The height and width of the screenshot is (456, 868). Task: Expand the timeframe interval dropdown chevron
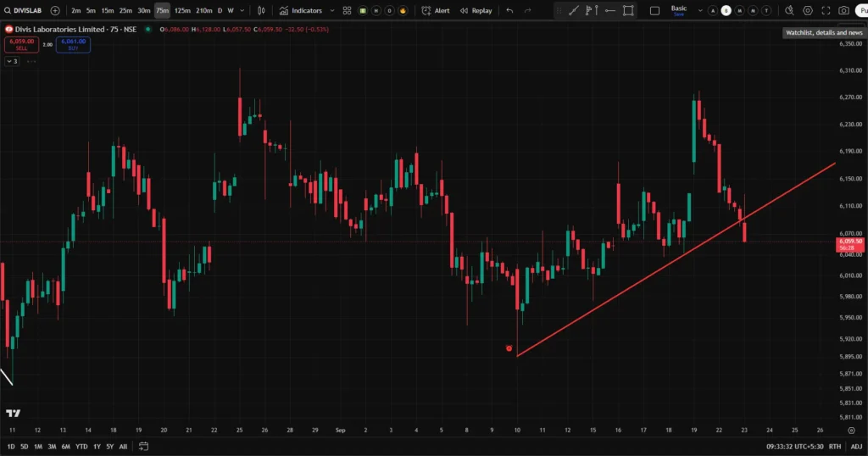coord(242,11)
